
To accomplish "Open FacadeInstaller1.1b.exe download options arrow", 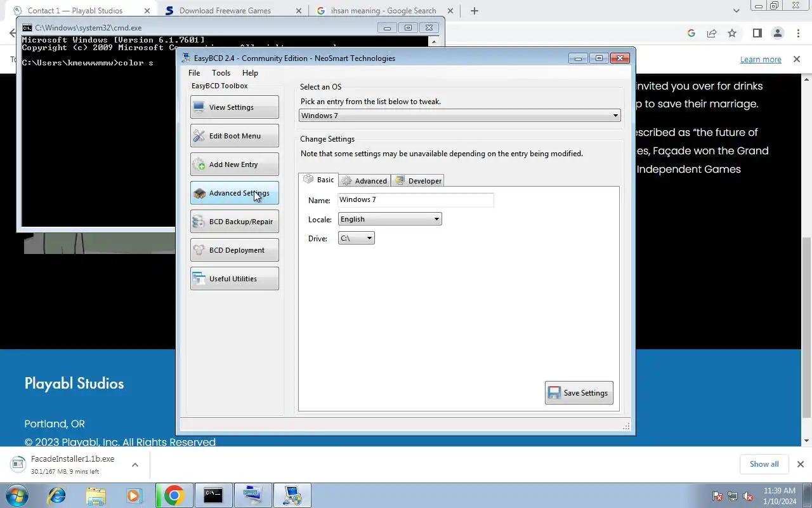I will 134,465.
